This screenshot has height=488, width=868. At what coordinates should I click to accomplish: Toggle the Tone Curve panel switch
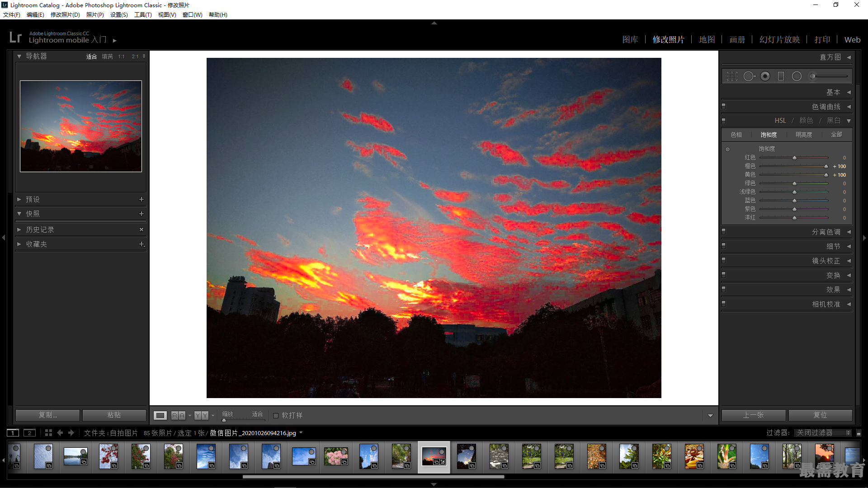click(724, 107)
